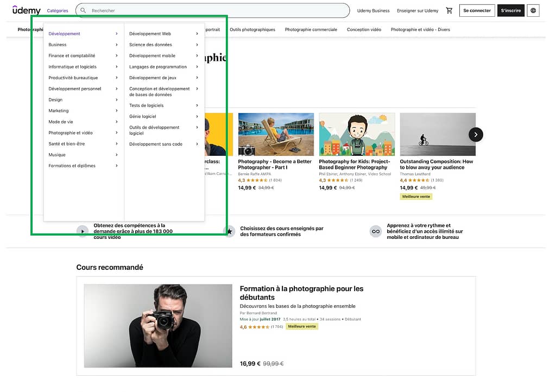Expand chevron next to Business

coord(116,45)
